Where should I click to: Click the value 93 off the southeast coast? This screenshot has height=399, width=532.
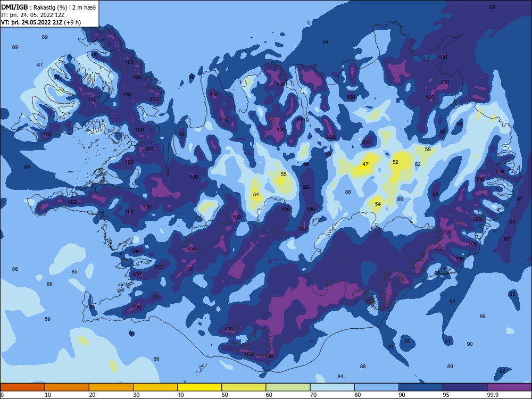pos(408,342)
